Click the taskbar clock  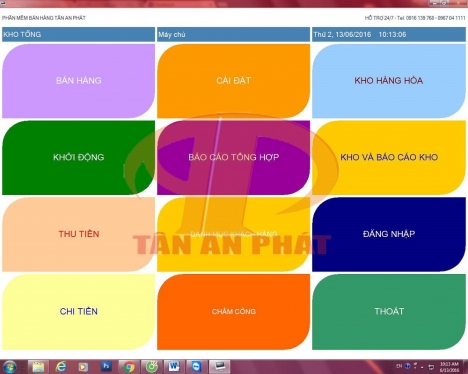click(449, 367)
